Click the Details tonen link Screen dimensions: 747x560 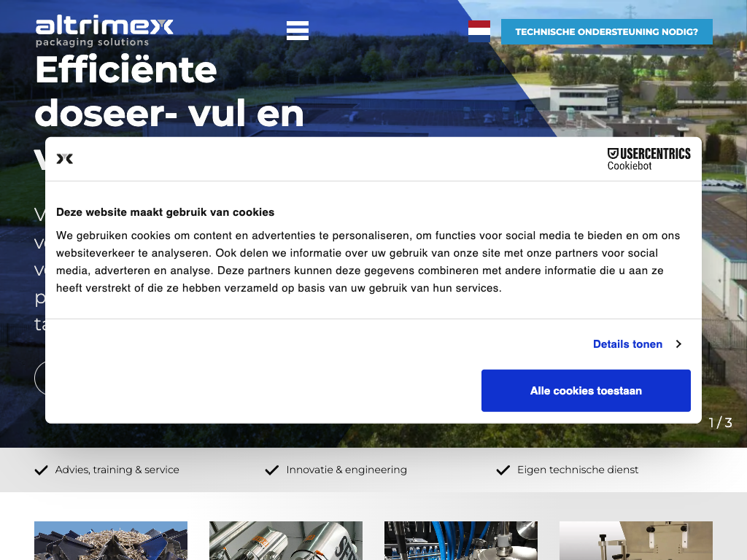pyautogui.click(x=627, y=344)
